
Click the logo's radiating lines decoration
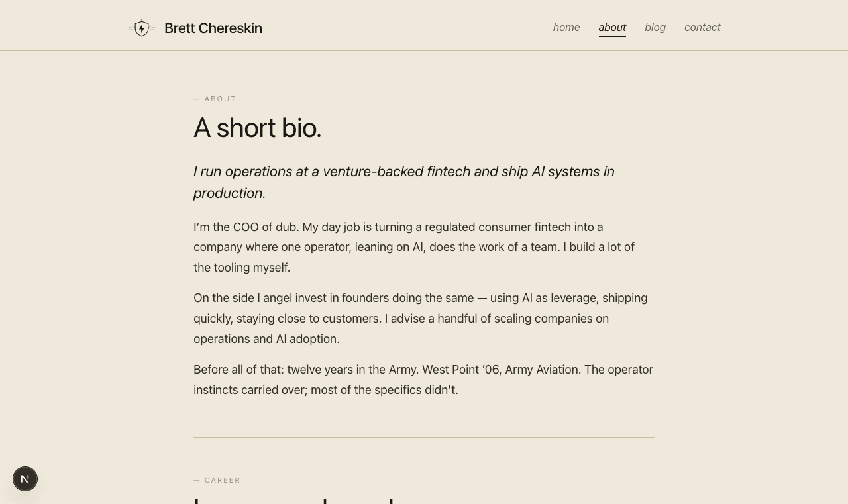tap(131, 27)
